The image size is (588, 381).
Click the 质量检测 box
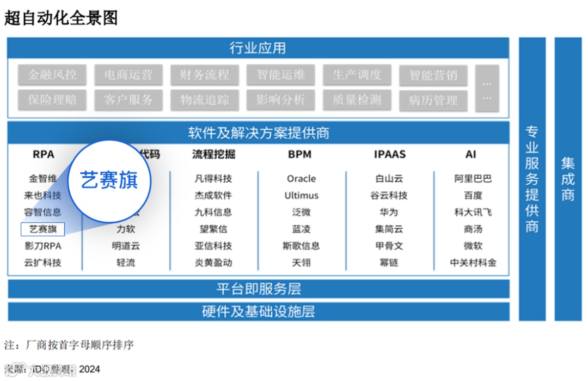[357, 100]
